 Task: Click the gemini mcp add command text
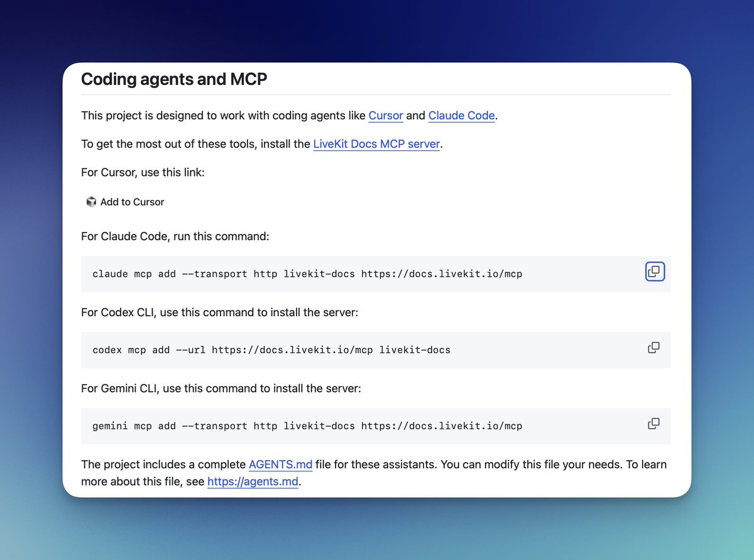click(x=307, y=426)
